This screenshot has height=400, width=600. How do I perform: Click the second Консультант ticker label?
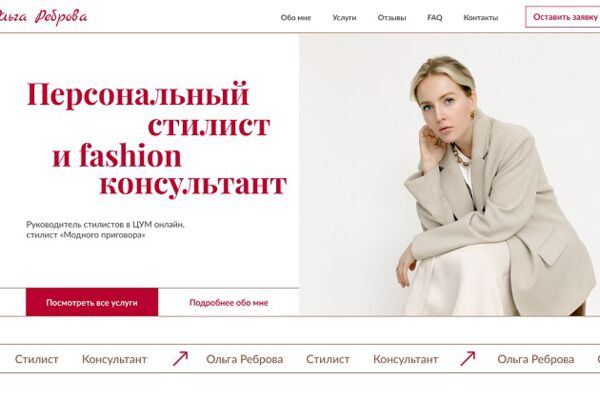click(x=406, y=359)
